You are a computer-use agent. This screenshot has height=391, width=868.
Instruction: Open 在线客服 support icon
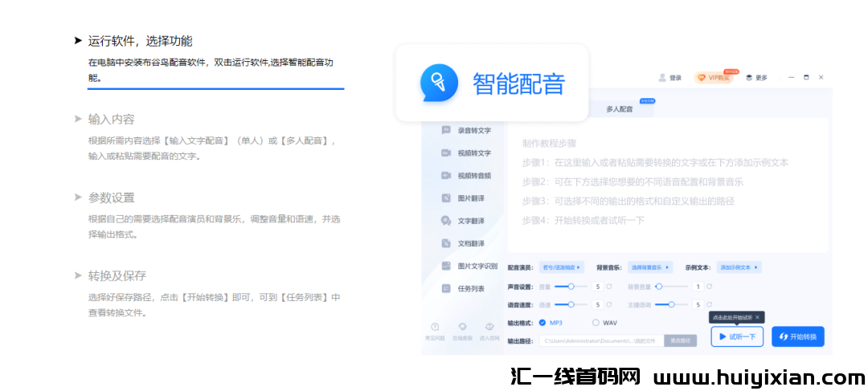click(462, 327)
